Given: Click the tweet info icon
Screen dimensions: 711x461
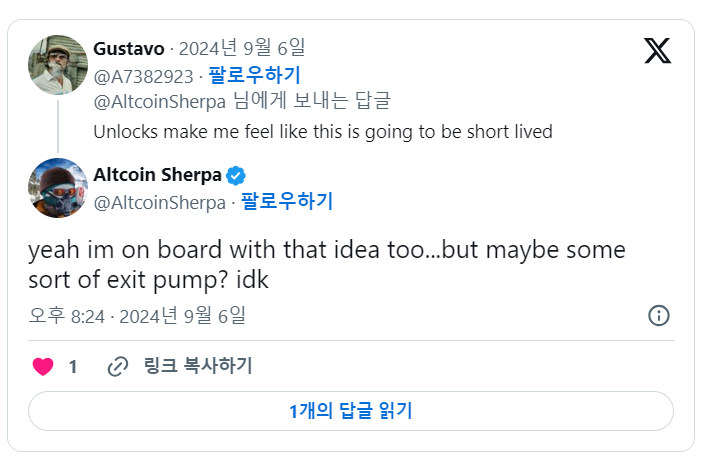Looking at the screenshot, I should [x=658, y=316].
